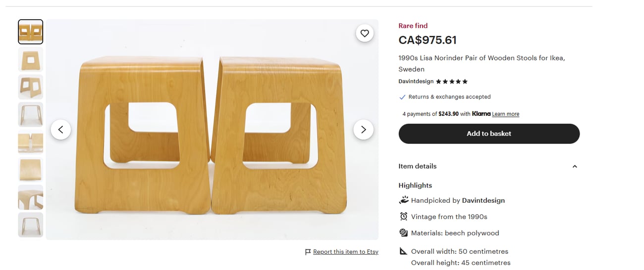Click the heart favourite icon
644x270 pixels.
(365, 33)
